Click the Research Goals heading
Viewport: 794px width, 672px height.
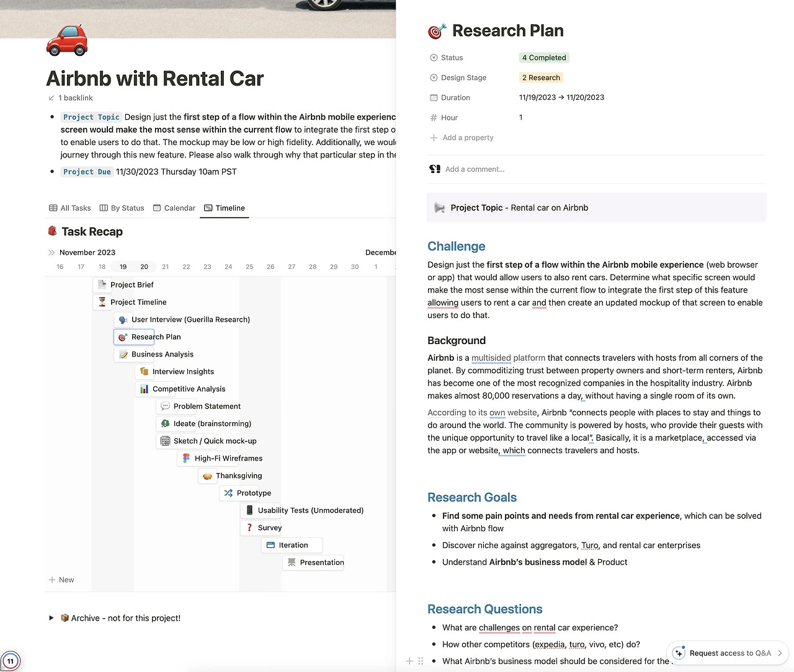(472, 497)
